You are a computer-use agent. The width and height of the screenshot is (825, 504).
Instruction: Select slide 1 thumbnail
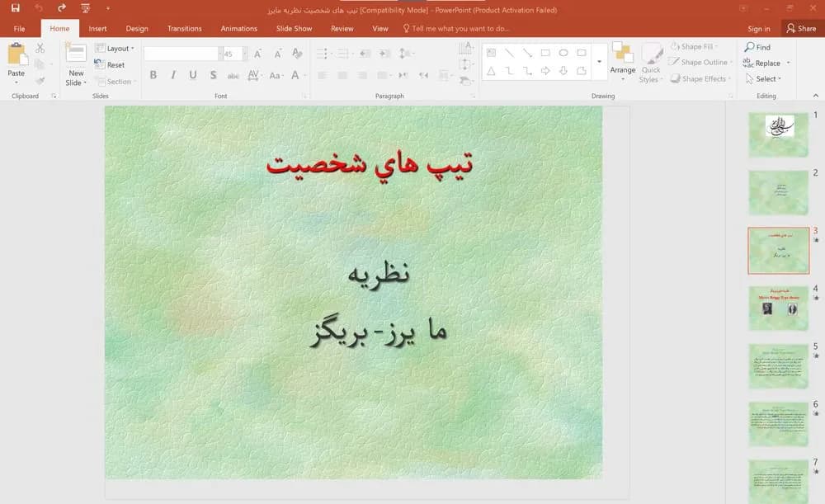tap(779, 134)
